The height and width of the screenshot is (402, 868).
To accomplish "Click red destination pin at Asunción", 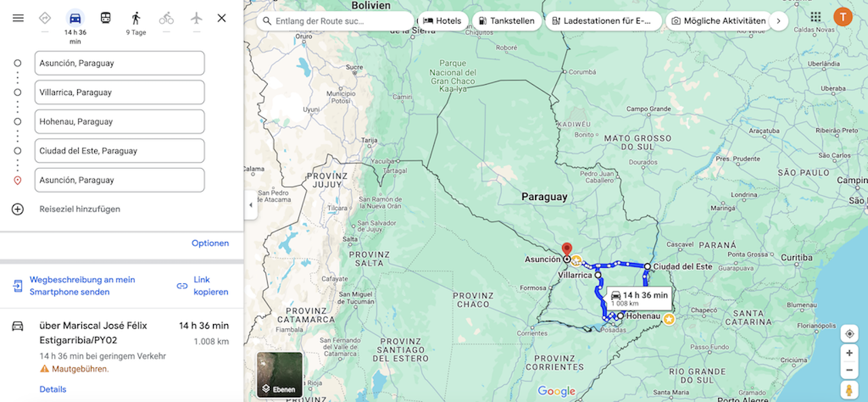I will coord(567,249).
